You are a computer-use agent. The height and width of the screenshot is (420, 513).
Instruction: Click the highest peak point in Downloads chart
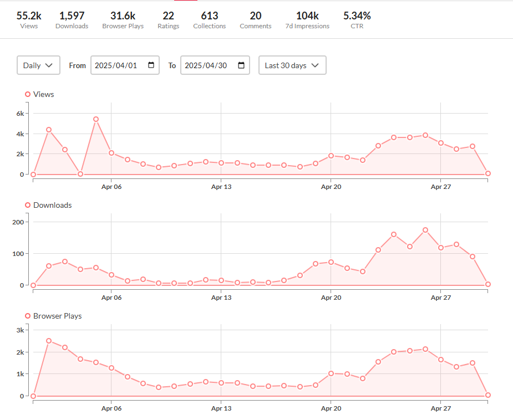click(425, 230)
